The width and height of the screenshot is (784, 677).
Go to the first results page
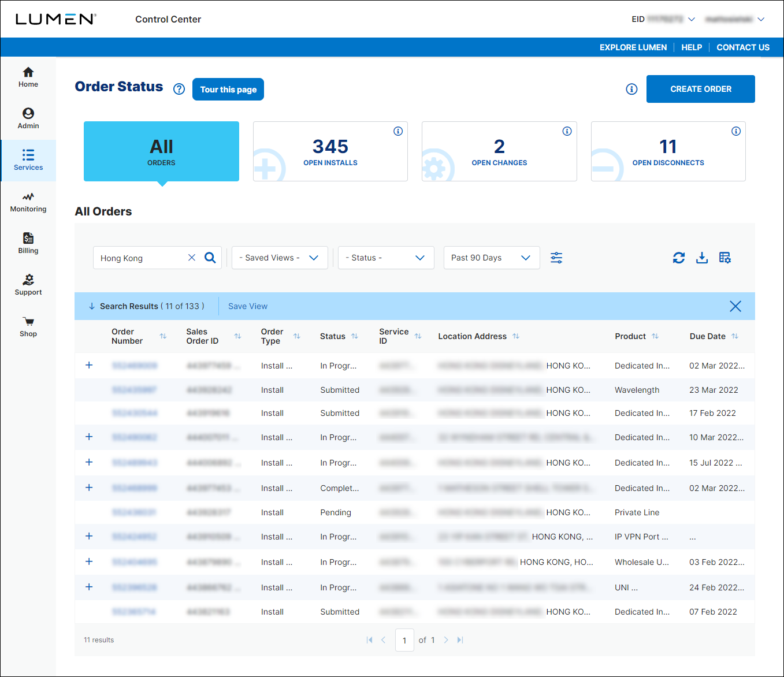tap(369, 640)
